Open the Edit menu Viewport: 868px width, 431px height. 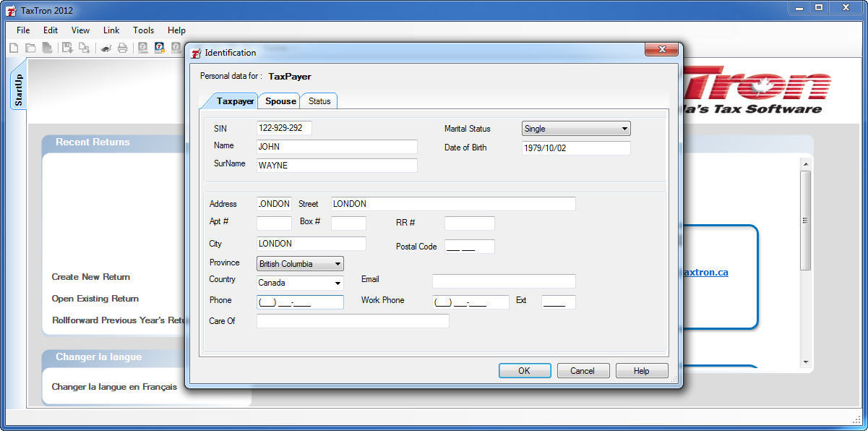point(51,30)
